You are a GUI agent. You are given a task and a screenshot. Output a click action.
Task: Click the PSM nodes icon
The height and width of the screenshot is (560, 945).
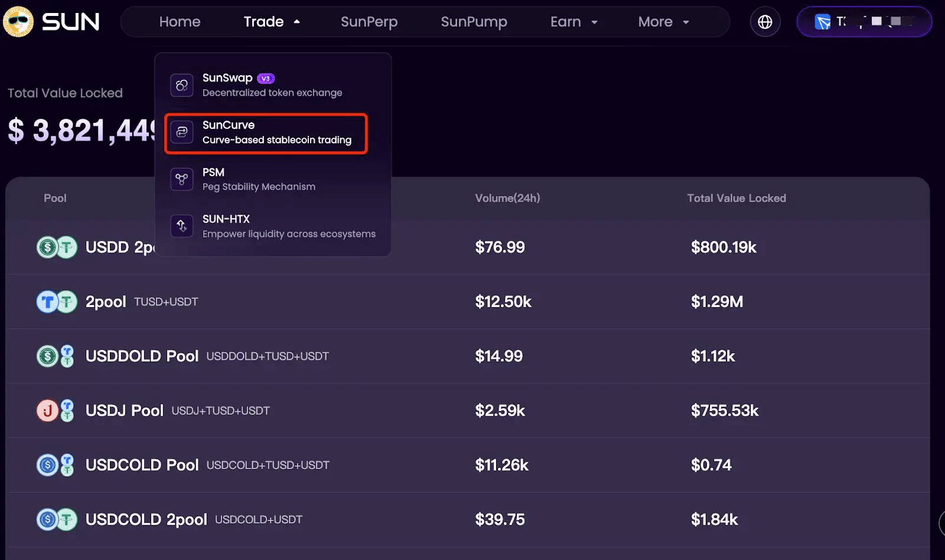[x=182, y=179]
